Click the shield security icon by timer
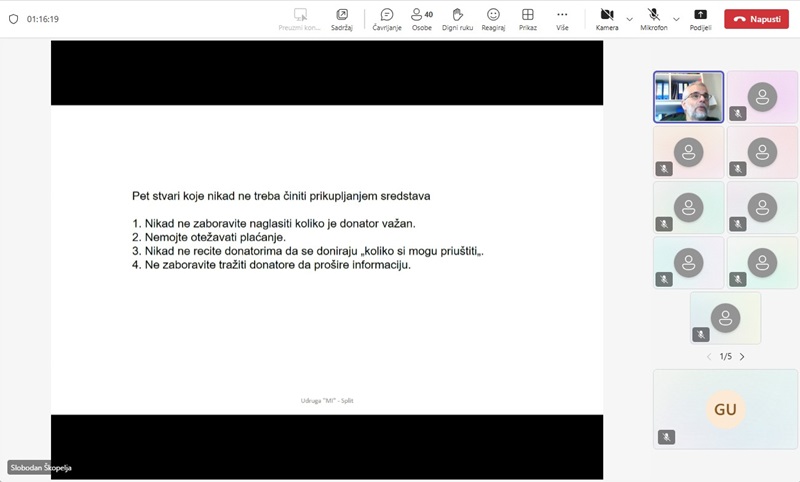This screenshot has height=482, width=800. click(14, 19)
